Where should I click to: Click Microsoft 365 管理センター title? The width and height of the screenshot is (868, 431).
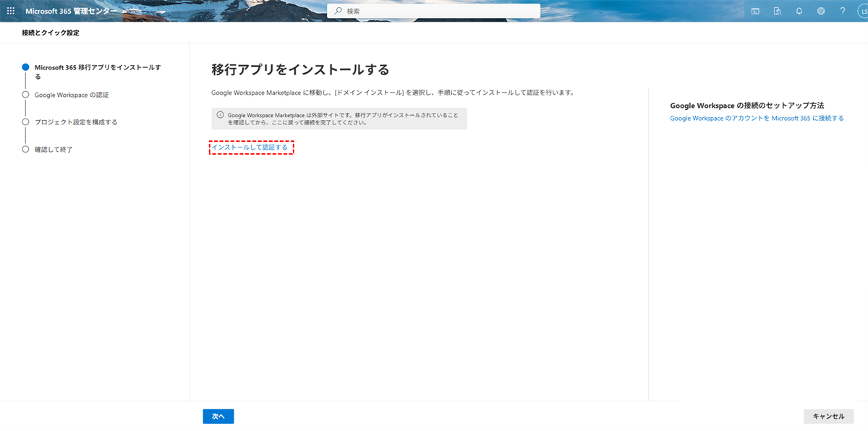click(x=71, y=11)
